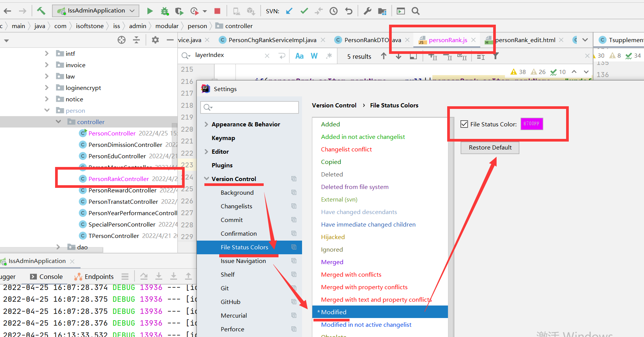Select File Status Colors settings entry

[249, 247]
